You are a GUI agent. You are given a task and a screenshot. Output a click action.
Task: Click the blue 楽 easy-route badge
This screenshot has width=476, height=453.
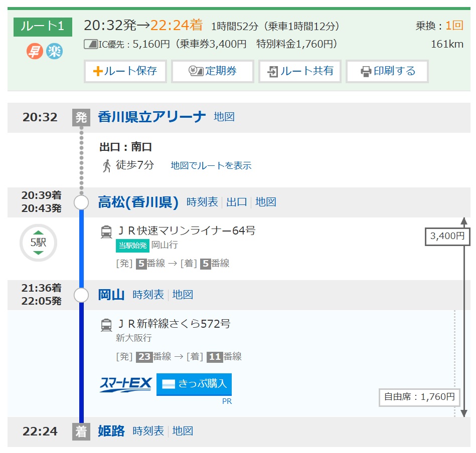(55, 51)
